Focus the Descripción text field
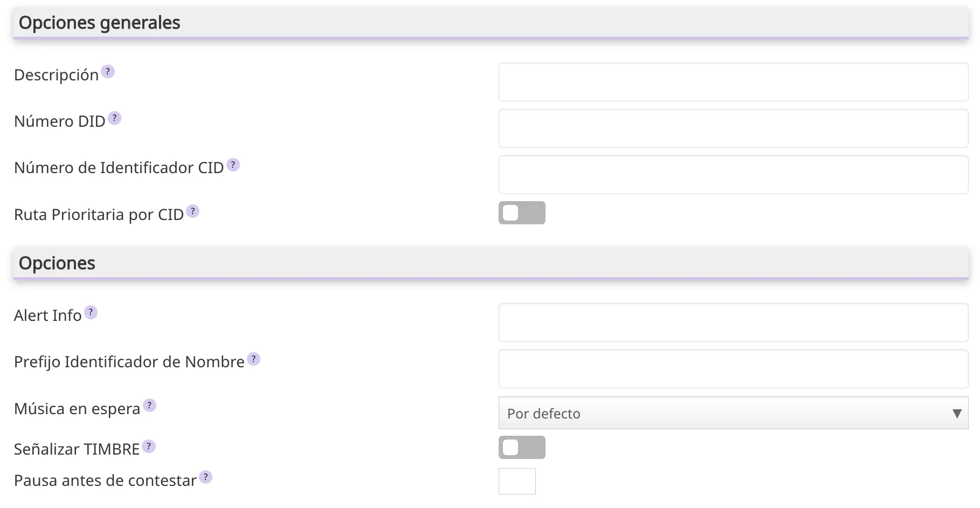980x508 pixels. click(733, 82)
